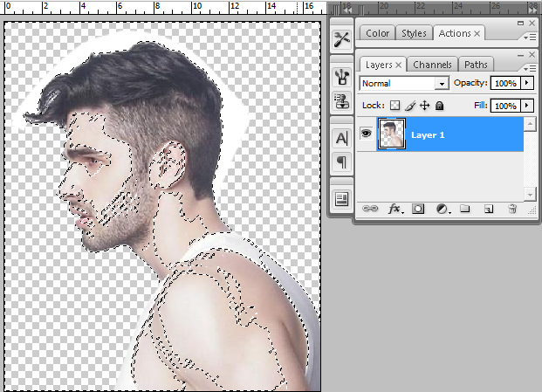The height and width of the screenshot is (392, 542).
Task: Close the Color panel group
Action: click(x=532, y=24)
